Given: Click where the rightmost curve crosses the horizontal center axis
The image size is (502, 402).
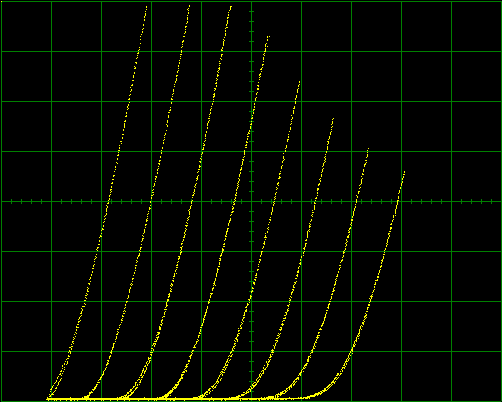Looking at the screenshot, I should [397, 201].
